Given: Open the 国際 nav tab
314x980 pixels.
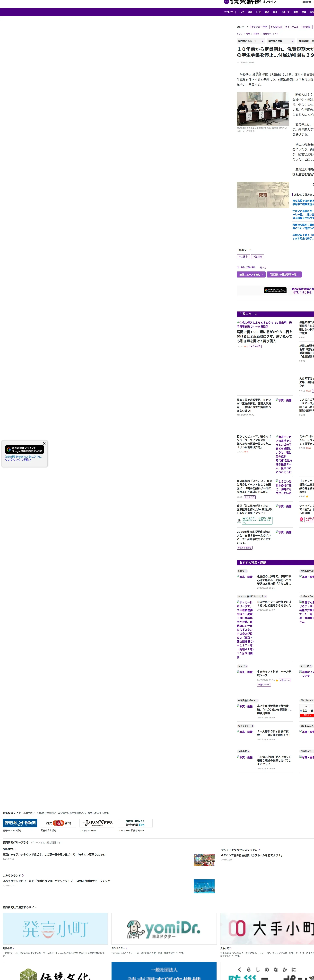Looking at the screenshot, I should 295,12.
